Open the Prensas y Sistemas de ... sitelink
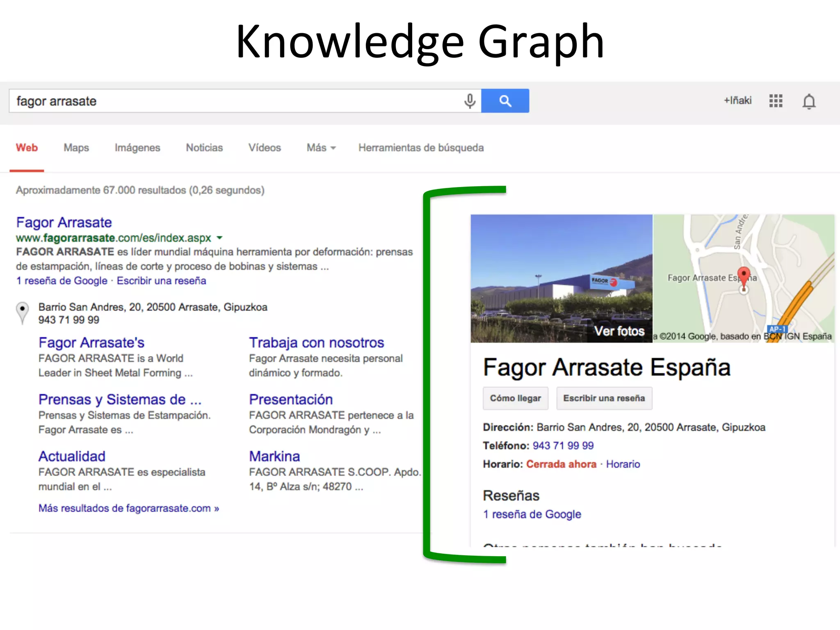 point(120,399)
